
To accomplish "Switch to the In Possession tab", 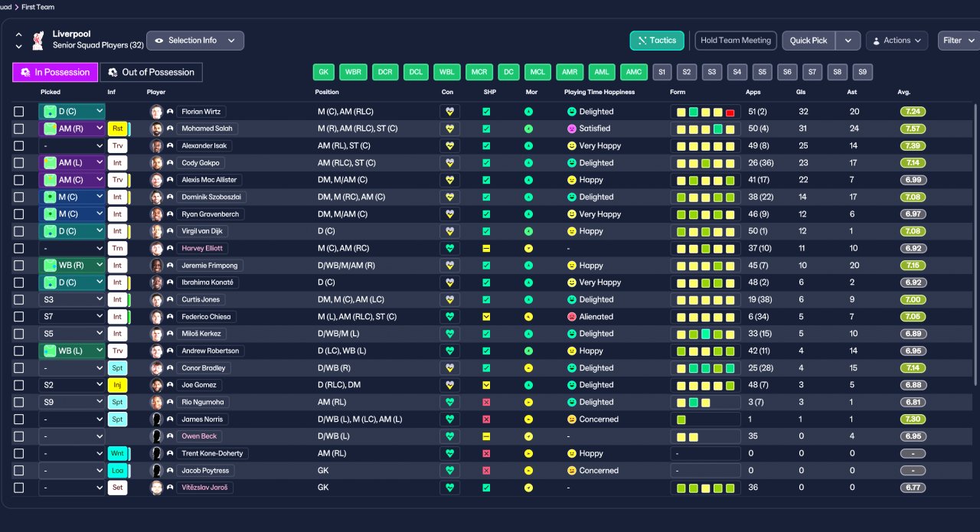I will 55,72.
